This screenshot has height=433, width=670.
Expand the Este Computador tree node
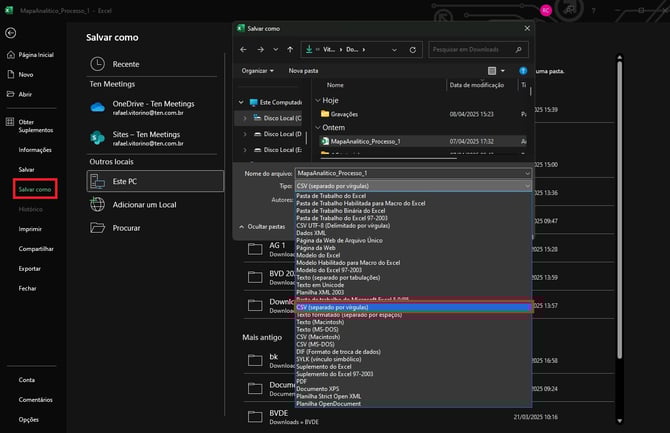tap(239, 102)
